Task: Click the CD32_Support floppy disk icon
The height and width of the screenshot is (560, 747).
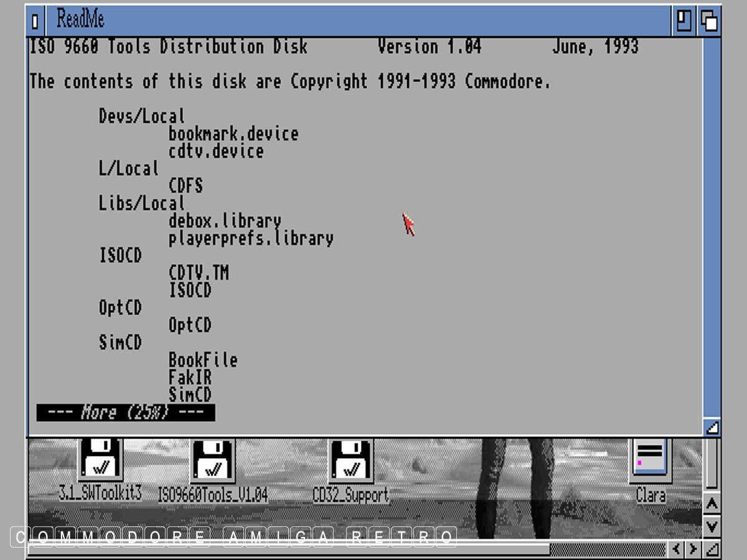Action: click(350, 462)
